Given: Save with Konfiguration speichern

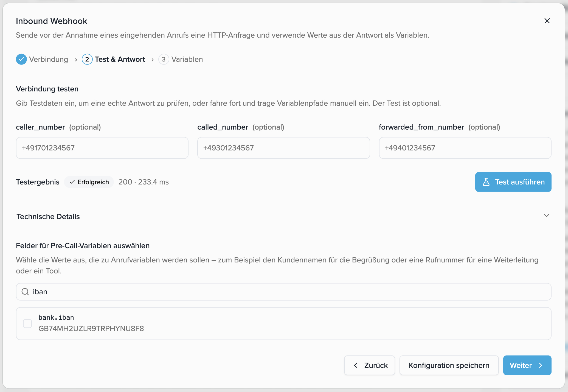Looking at the screenshot, I should click(x=449, y=365).
